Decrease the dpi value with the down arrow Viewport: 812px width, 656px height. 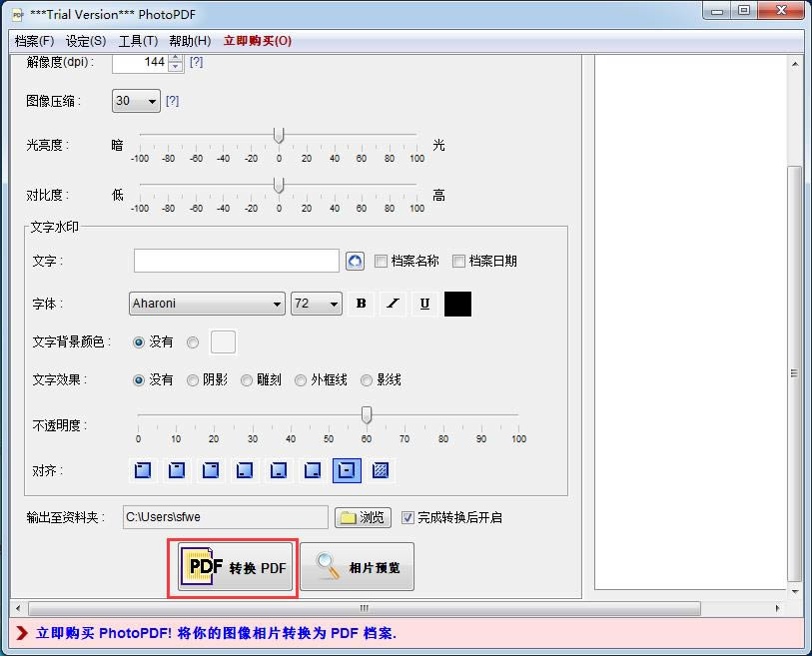pyautogui.click(x=176, y=67)
